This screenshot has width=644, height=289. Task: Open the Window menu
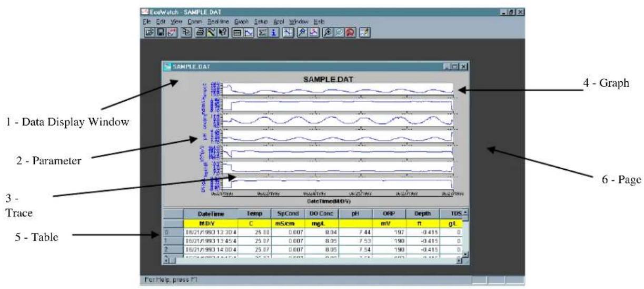coord(299,22)
